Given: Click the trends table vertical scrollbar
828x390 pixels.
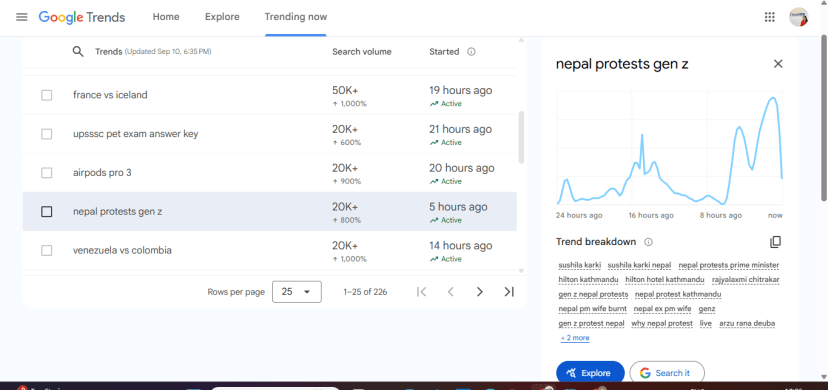Looking at the screenshot, I should [x=521, y=137].
